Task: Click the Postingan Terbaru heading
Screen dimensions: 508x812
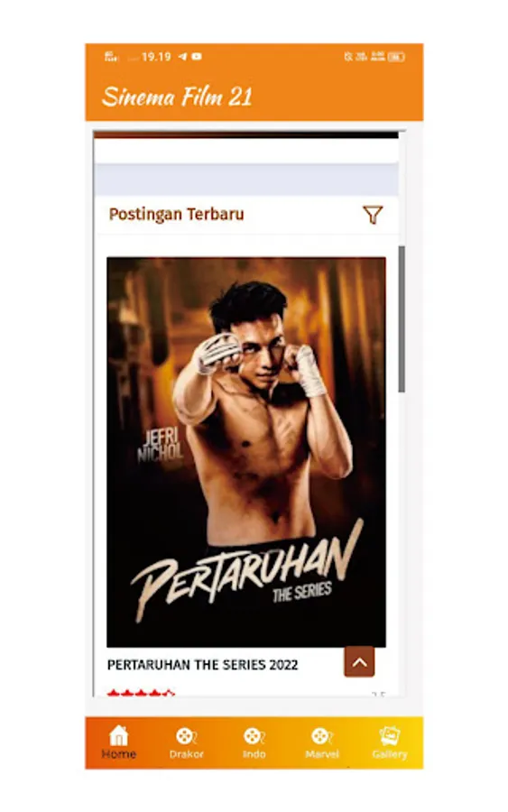Action: (x=176, y=215)
